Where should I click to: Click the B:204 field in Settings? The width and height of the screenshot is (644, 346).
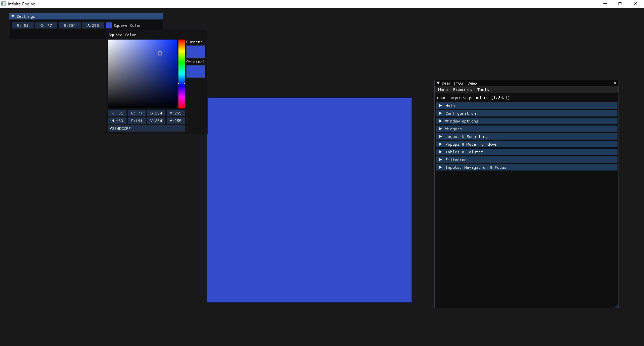[70, 26]
